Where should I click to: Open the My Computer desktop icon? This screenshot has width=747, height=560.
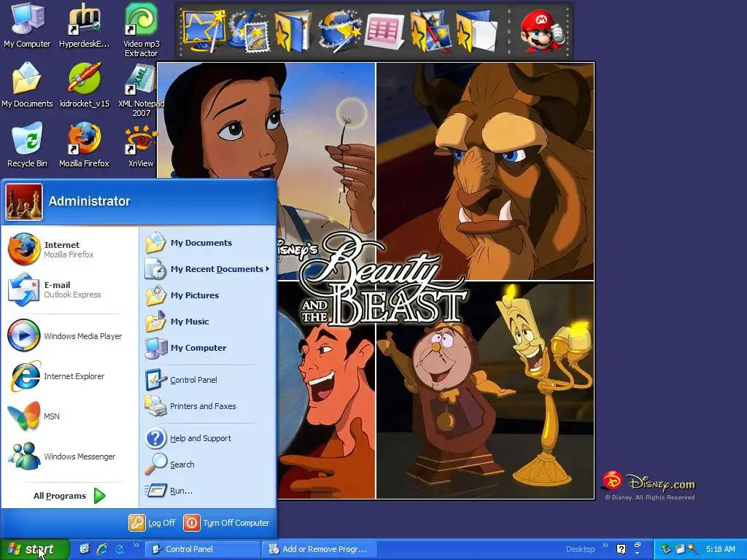point(27,26)
